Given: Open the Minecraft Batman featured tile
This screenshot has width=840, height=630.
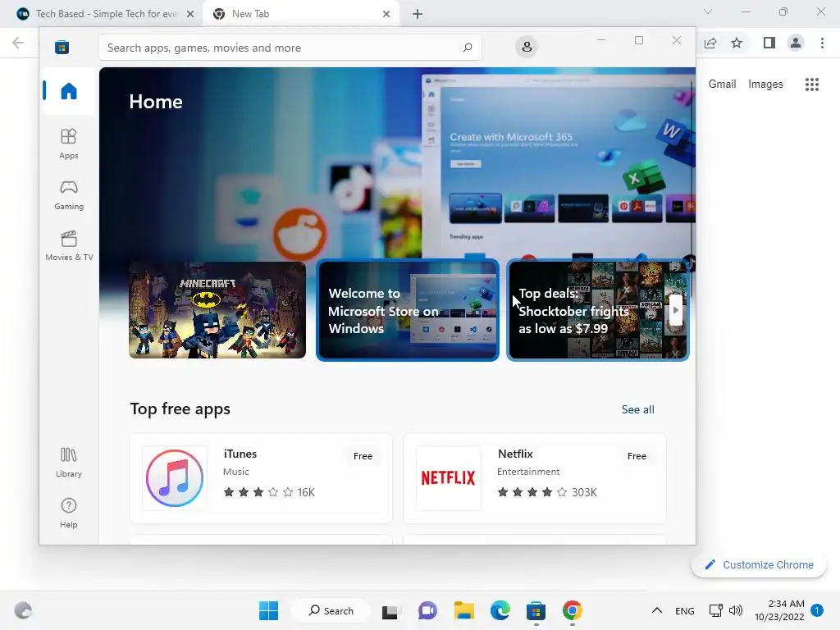Looking at the screenshot, I should (x=217, y=310).
